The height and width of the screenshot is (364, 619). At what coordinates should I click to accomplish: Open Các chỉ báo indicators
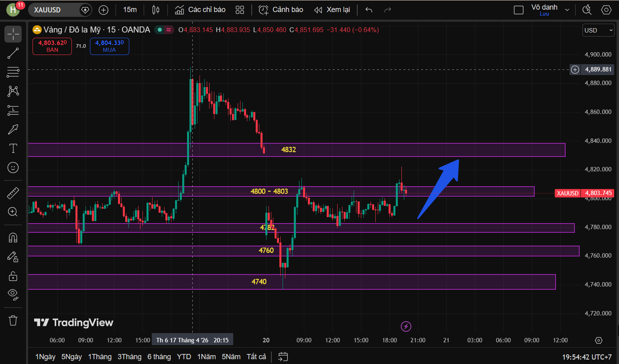pos(200,10)
